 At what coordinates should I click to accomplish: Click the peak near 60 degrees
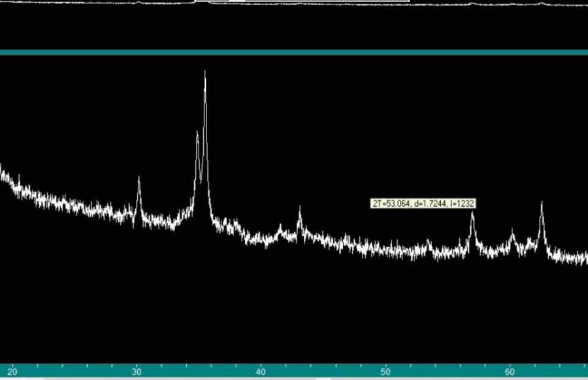click(x=512, y=232)
